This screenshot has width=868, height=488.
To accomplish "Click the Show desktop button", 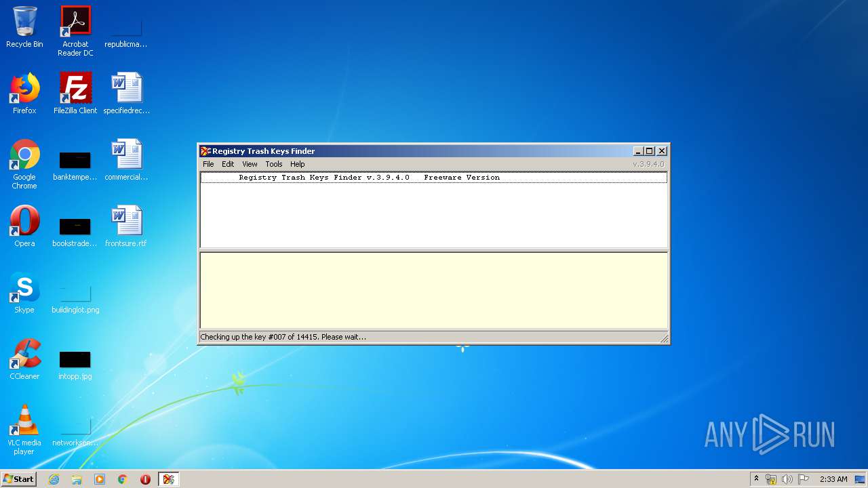I will coord(861,479).
